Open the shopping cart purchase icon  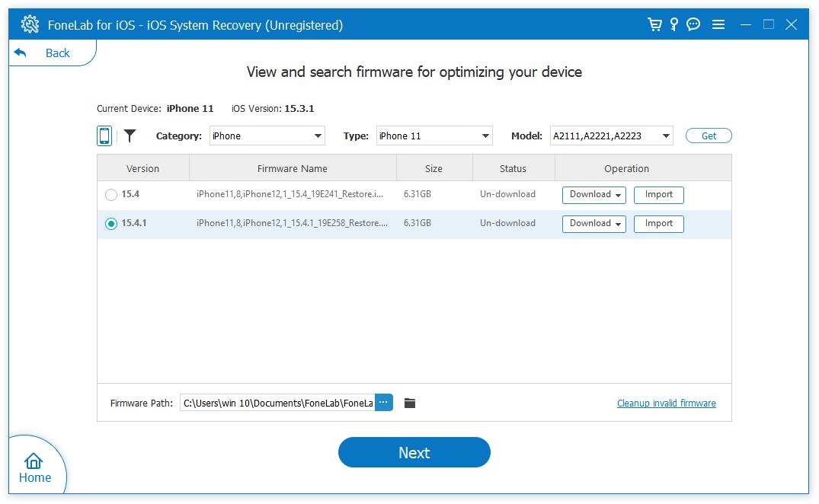[654, 24]
